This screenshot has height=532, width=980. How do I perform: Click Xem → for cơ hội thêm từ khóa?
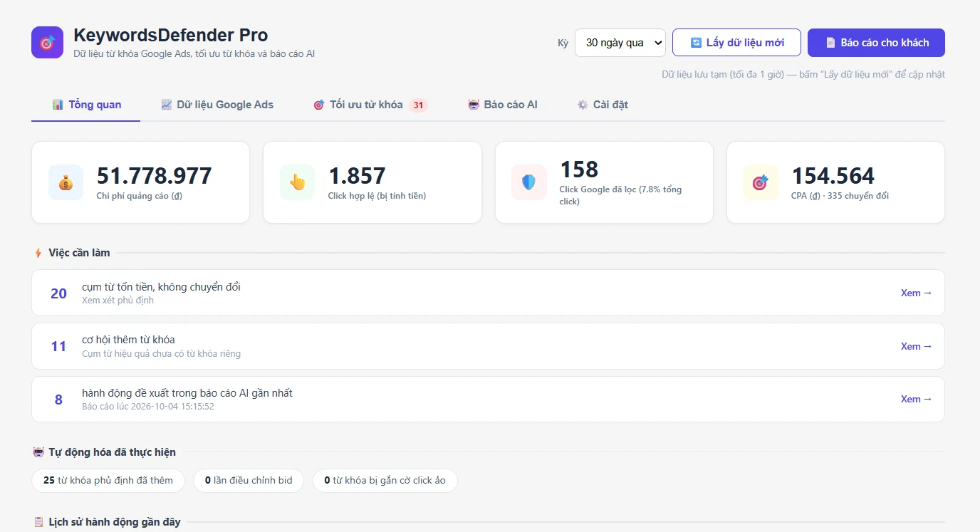916,346
